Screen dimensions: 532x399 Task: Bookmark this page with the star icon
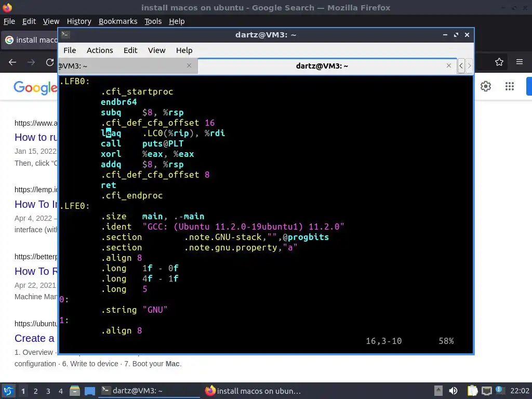pos(499,62)
